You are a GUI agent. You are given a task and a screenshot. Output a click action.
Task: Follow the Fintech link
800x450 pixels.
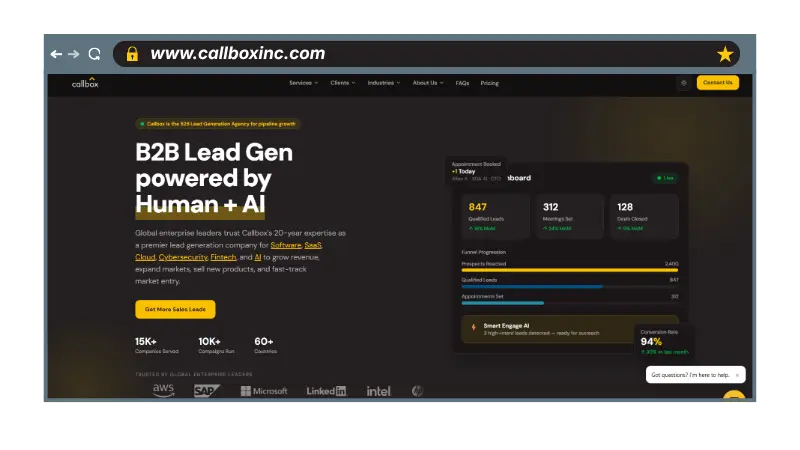click(223, 257)
